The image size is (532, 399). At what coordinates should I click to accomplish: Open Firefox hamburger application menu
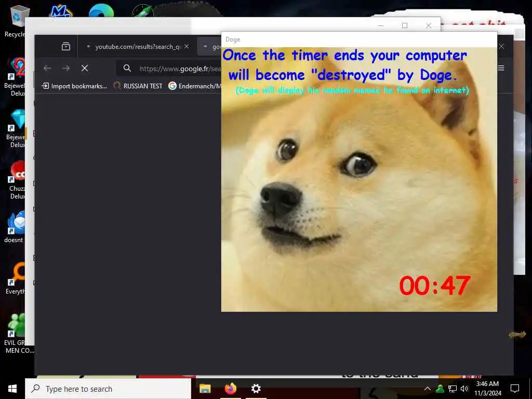tap(501, 68)
